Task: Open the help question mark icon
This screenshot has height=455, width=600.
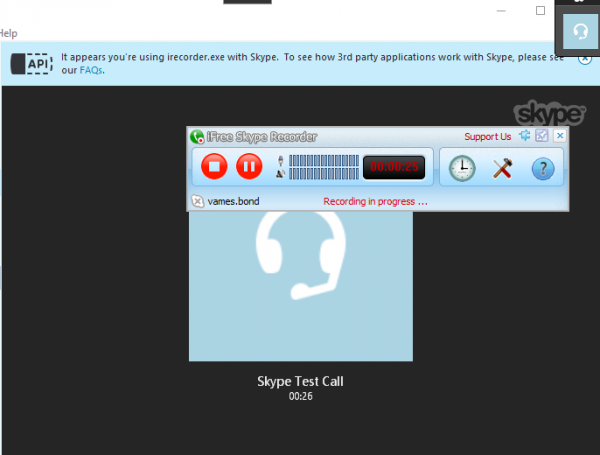Action: pos(543,168)
